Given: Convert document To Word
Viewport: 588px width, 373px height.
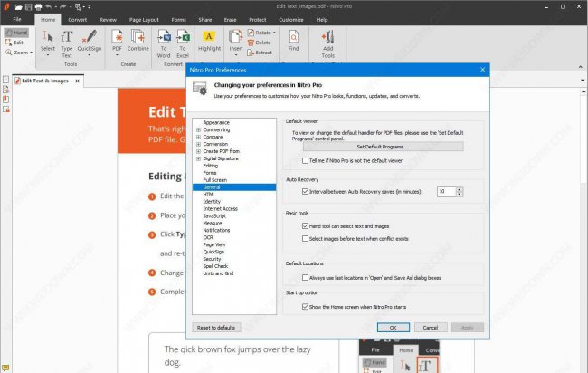Looking at the screenshot, I should point(164,43).
